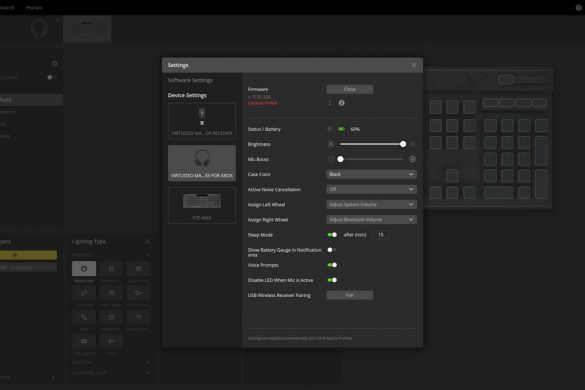Screen dimensions: 585x390
Task: Select Visor preset in Lighting Type panel
Action: pos(111,341)
